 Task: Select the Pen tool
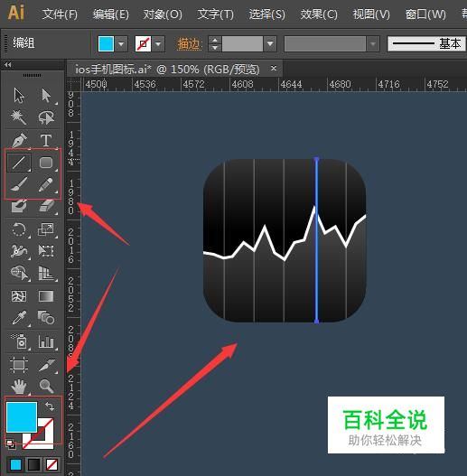pyautogui.click(x=19, y=140)
